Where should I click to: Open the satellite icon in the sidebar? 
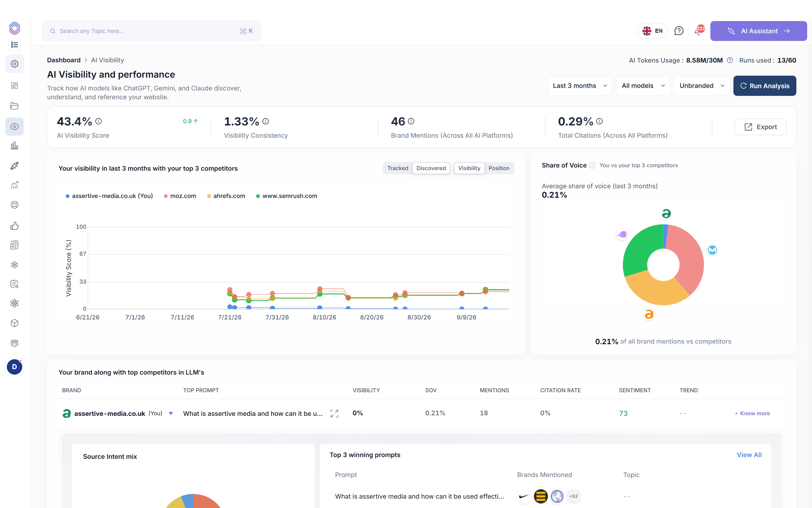tap(15, 166)
